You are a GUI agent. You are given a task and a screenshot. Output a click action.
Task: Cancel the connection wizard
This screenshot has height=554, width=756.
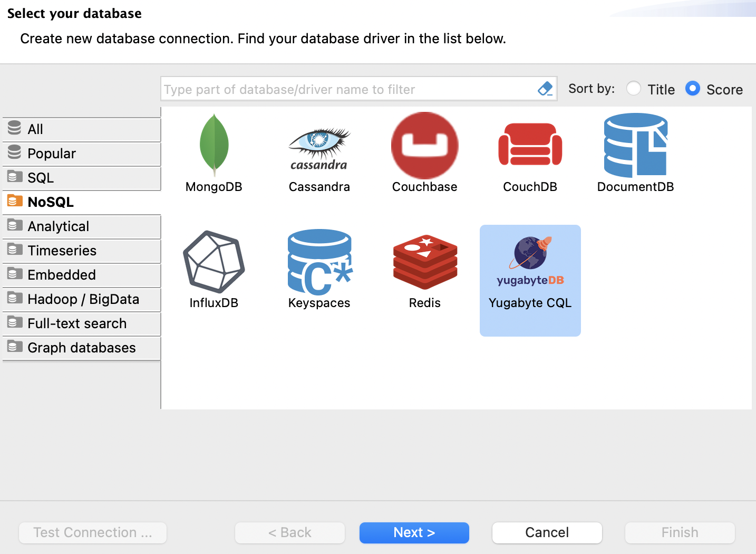click(x=547, y=532)
